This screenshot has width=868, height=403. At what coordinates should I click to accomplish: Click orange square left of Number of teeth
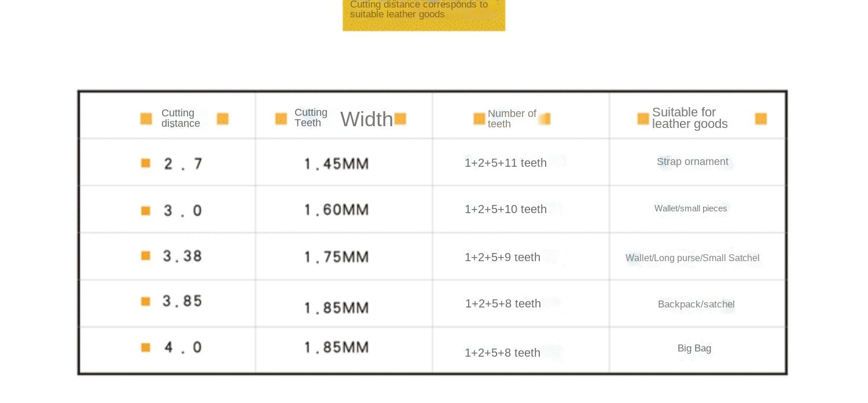point(479,119)
